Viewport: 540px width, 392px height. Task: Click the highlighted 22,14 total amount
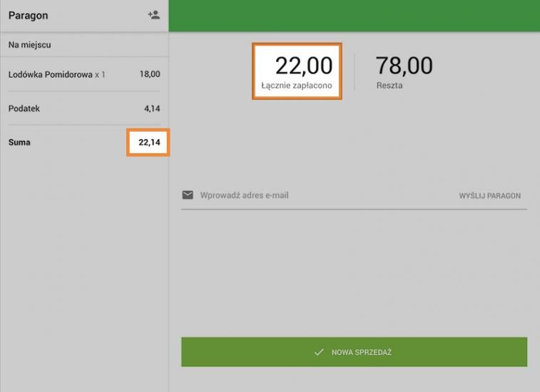[x=148, y=143]
